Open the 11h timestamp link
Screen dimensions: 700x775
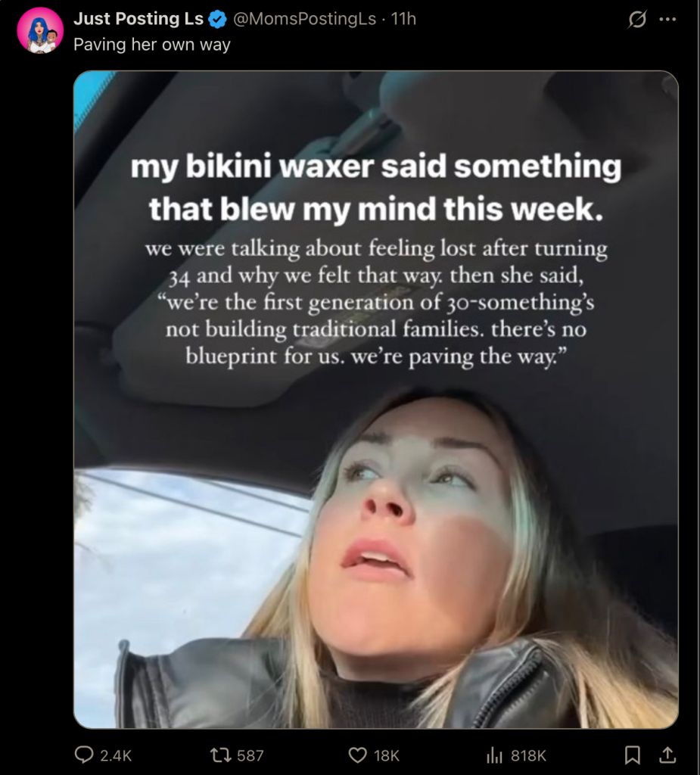coord(403,19)
